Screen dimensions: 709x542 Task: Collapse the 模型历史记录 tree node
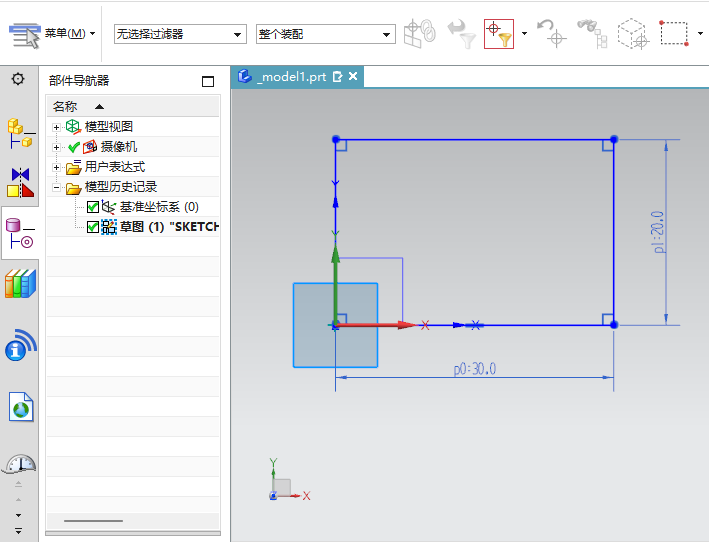point(57,187)
